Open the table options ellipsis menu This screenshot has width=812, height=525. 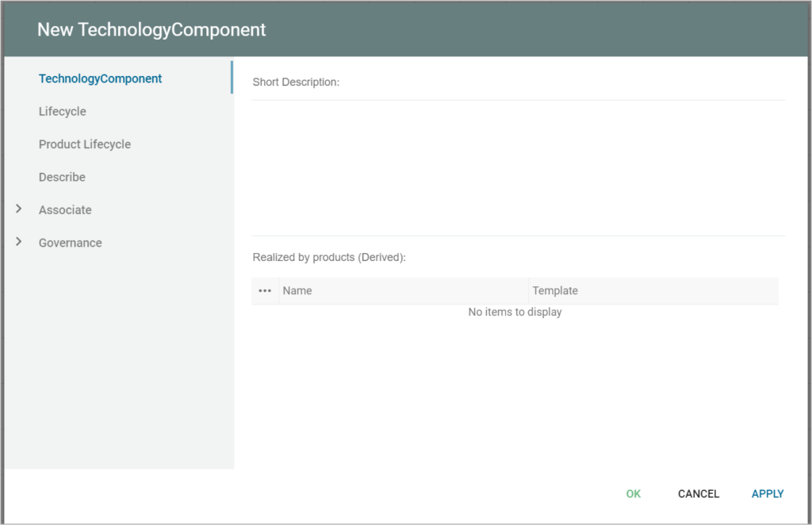(x=265, y=291)
